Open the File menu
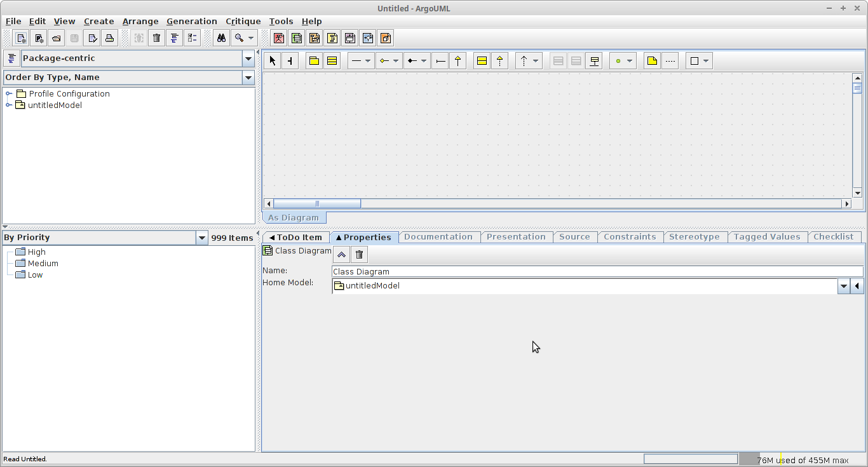 pyautogui.click(x=13, y=21)
